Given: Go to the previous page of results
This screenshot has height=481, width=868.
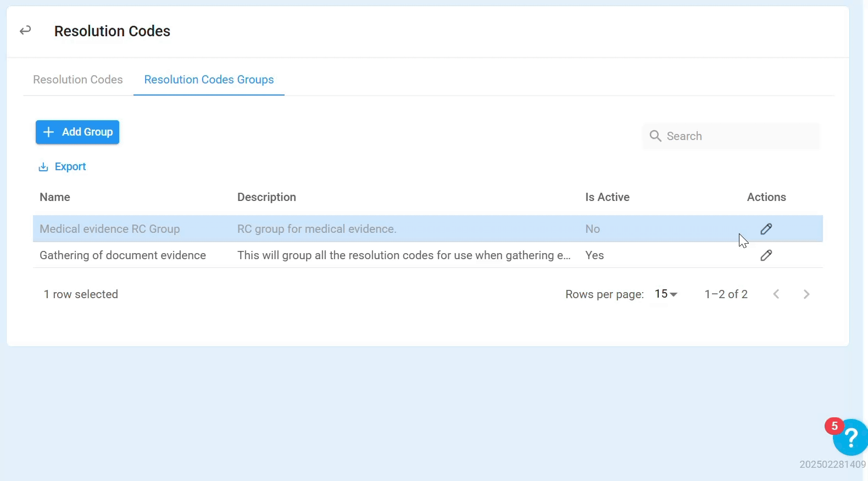Looking at the screenshot, I should pos(776,294).
